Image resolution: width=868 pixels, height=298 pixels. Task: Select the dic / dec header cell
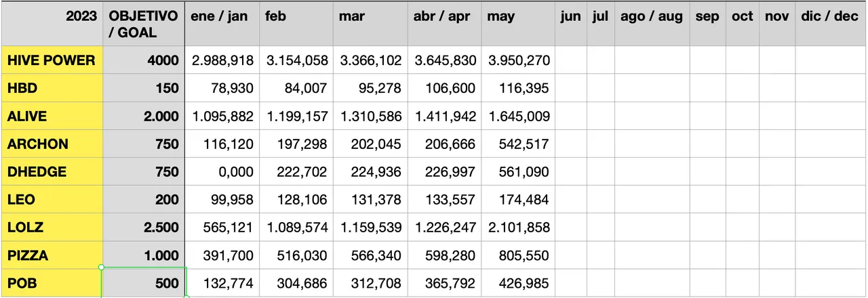(830, 17)
